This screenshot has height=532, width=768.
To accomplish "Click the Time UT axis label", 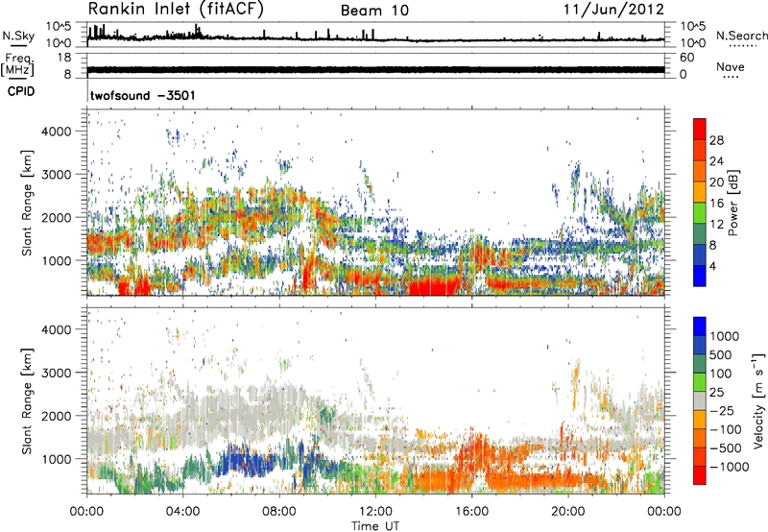I will (375, 526).
